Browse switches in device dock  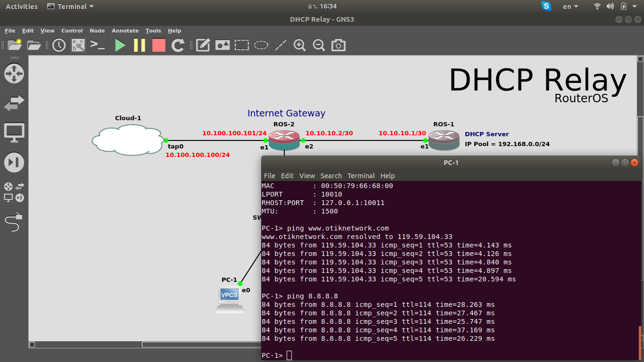click(14, 103)
